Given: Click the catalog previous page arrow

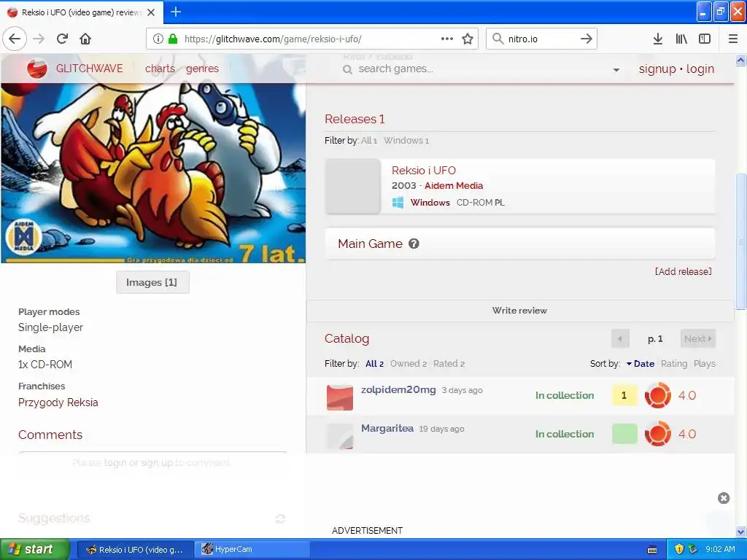Looking at the screenshot, I should pyautogui.click(x=620, y=338).
